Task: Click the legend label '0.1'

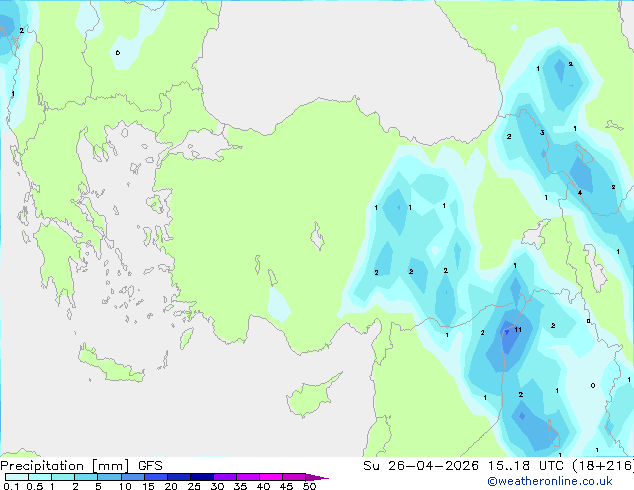Action: [11, 486]
